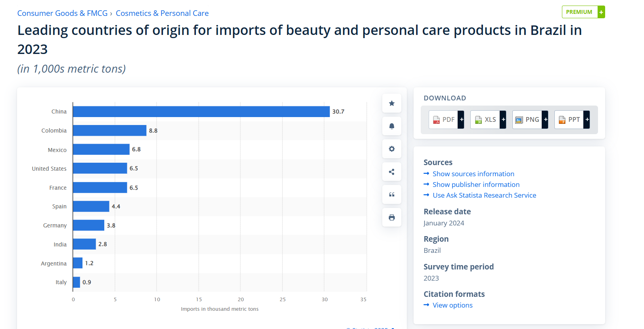Click the star favorite icon

(x=391, y=104)
